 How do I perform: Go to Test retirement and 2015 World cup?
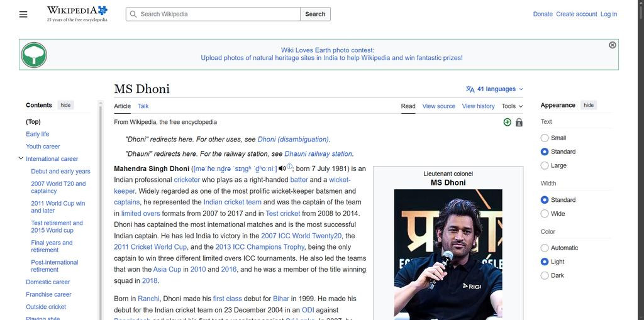57,227
